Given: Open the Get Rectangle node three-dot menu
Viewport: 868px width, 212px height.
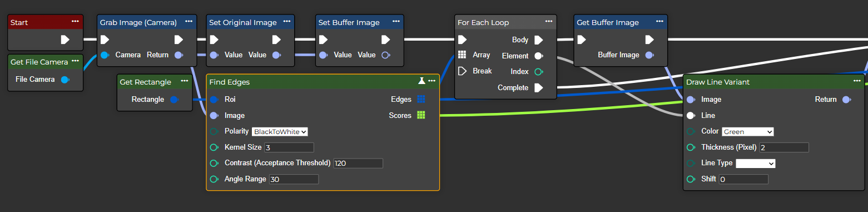Looking at the screenshot, I should coord(184,81).
